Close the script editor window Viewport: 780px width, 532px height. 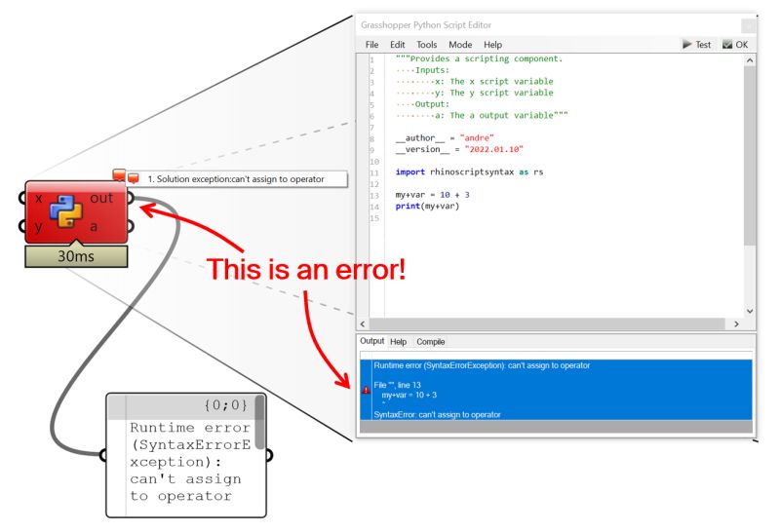pyautogui.click(x=748, y=25)
